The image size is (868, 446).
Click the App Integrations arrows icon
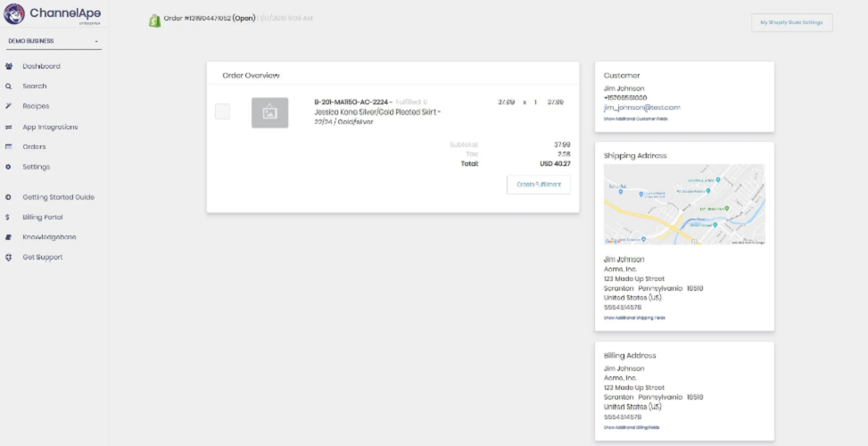tap(8, 127)
